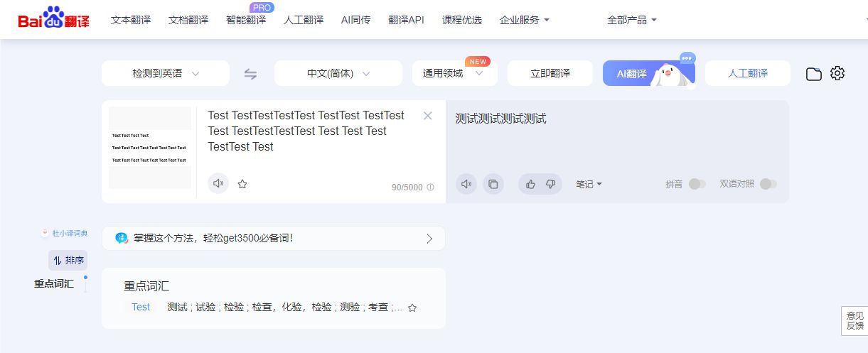Expand 全部产品 menu
This screenshot has height=353, width=868.
click(632, 20)
